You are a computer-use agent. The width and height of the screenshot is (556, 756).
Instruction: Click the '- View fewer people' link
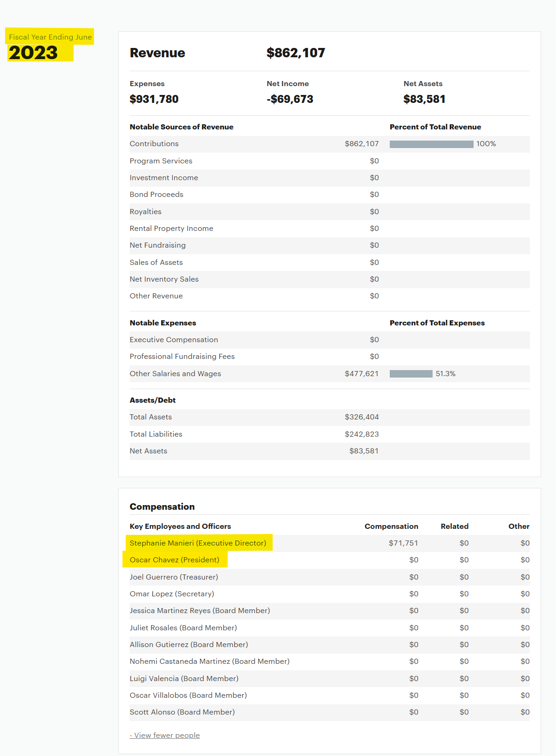click(165, 735)
